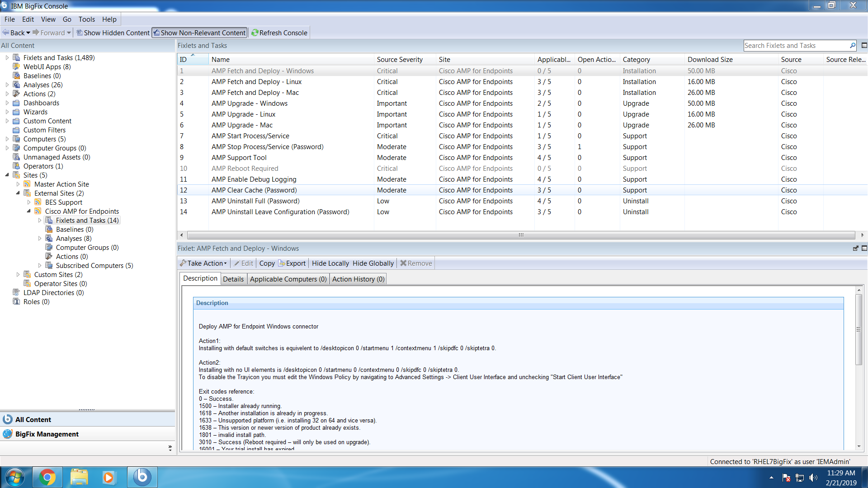Click the Copy button for the fixlet
Screen dimensions: 868x488
coord(267,263)
